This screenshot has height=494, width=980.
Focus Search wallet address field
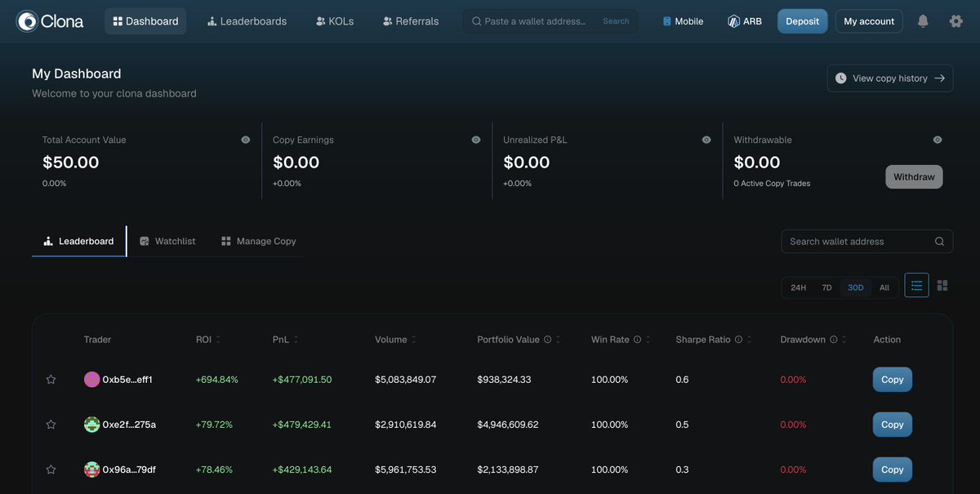click(867, 242)
